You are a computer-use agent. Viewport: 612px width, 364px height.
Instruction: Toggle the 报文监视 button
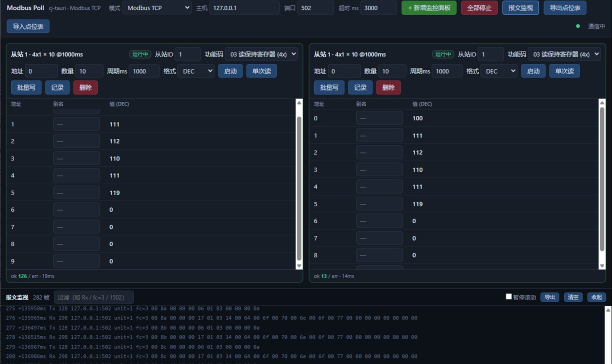[x=521, y=8]
